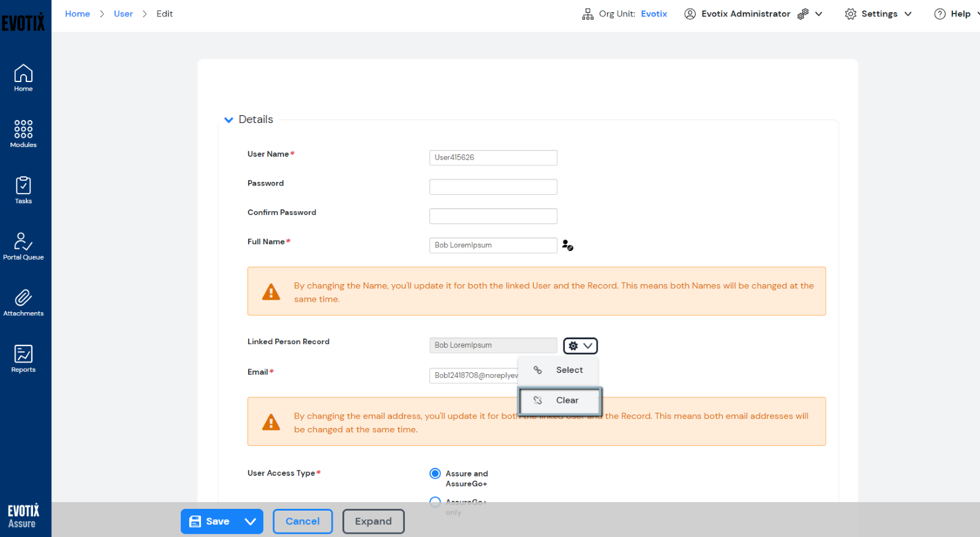
Task: Click the Settings gear icon
Action: point(851,14)
